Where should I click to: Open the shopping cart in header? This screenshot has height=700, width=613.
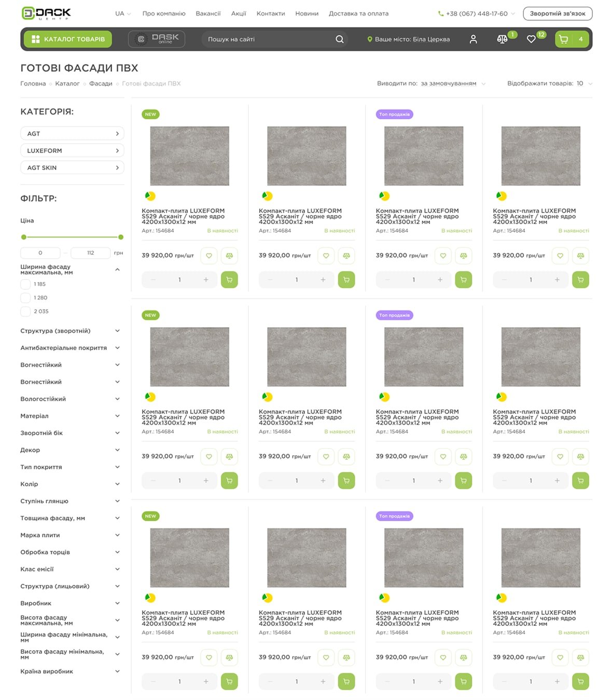tap(564, 39)
